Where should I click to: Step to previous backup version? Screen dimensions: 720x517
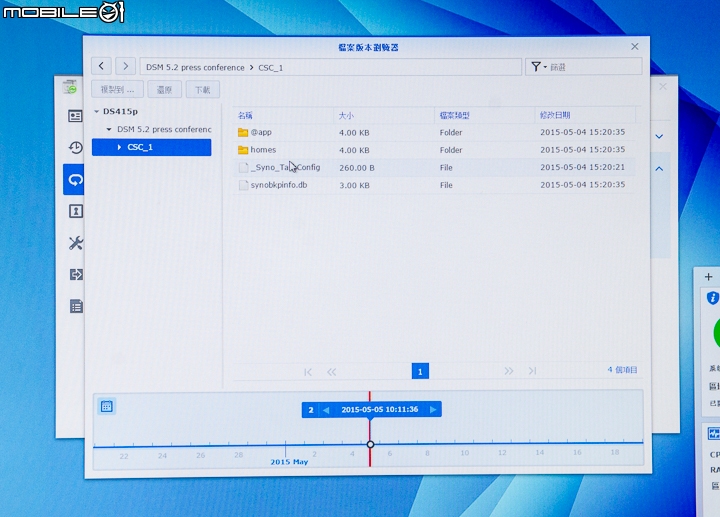[326, 410]
